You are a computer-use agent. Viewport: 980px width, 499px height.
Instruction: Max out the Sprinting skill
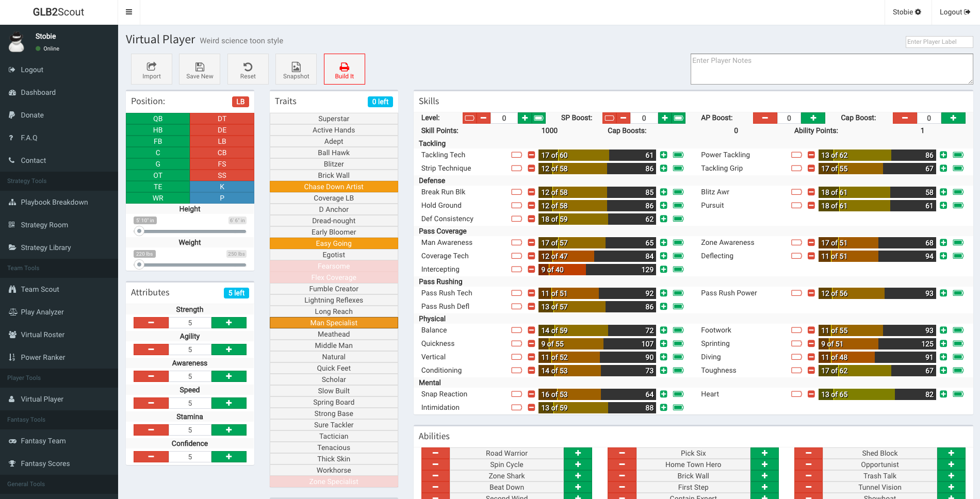point(958,344)
